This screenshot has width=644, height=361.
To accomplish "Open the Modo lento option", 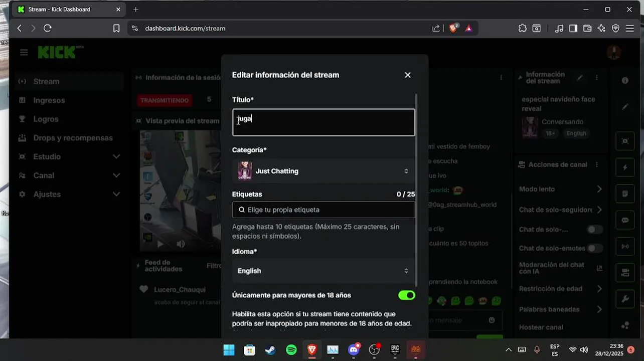I will click(561, 189).
